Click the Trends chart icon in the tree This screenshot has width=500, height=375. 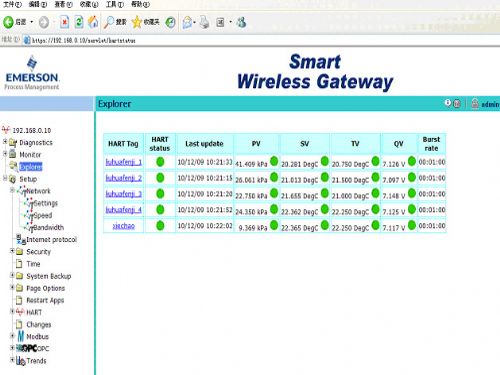click(21, 361)
